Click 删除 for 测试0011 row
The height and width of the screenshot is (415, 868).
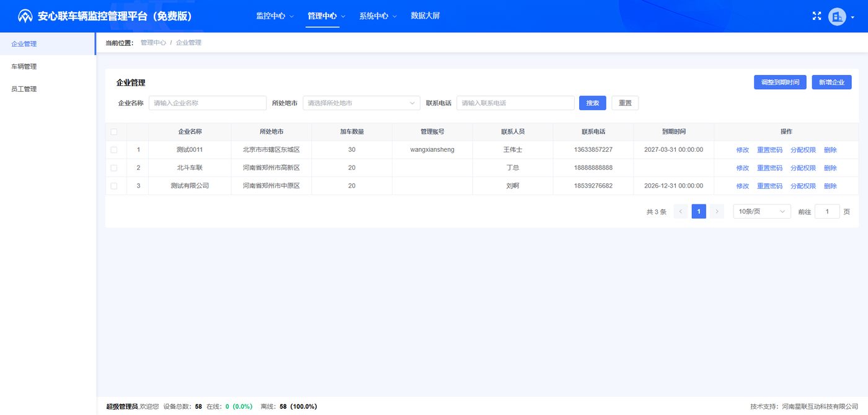[830, 150]
